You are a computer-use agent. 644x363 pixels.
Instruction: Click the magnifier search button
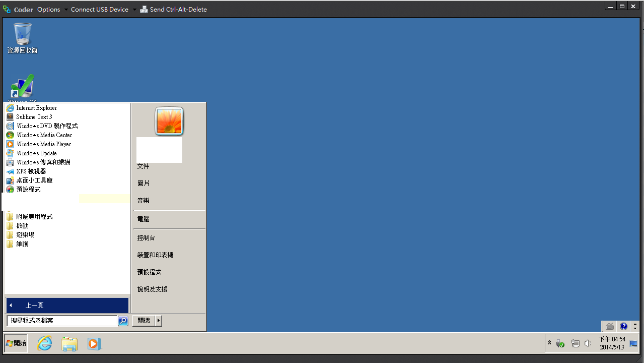pyautogui.click(x=123, y=321)
